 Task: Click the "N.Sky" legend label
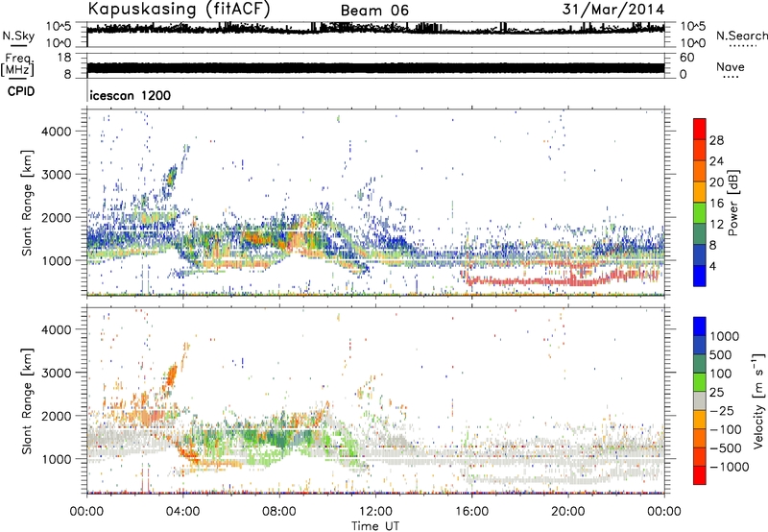pos(18,36)
